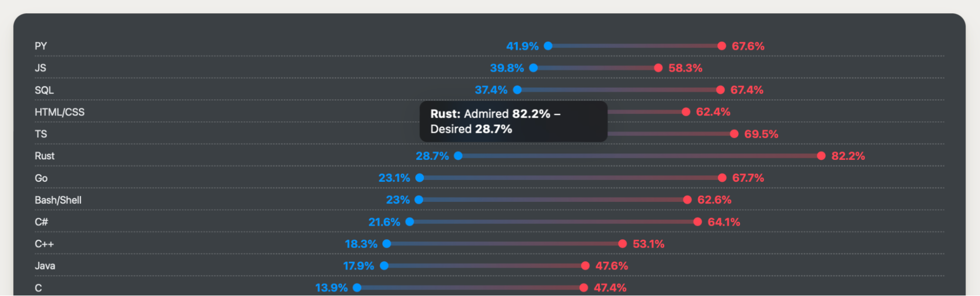Click the C# red admired dot

[698, 222]
